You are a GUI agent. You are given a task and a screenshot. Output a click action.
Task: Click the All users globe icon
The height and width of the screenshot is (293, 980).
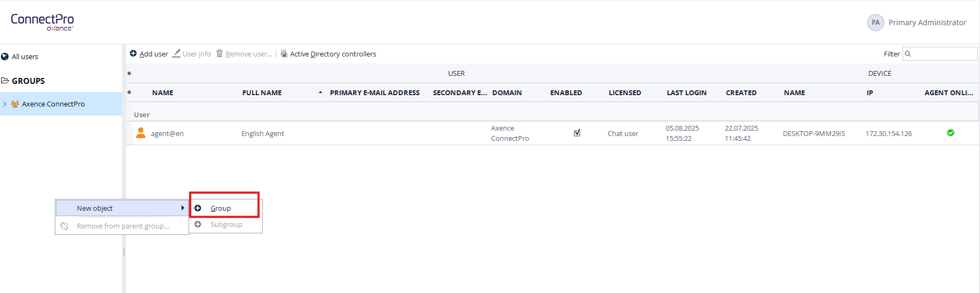5,56
